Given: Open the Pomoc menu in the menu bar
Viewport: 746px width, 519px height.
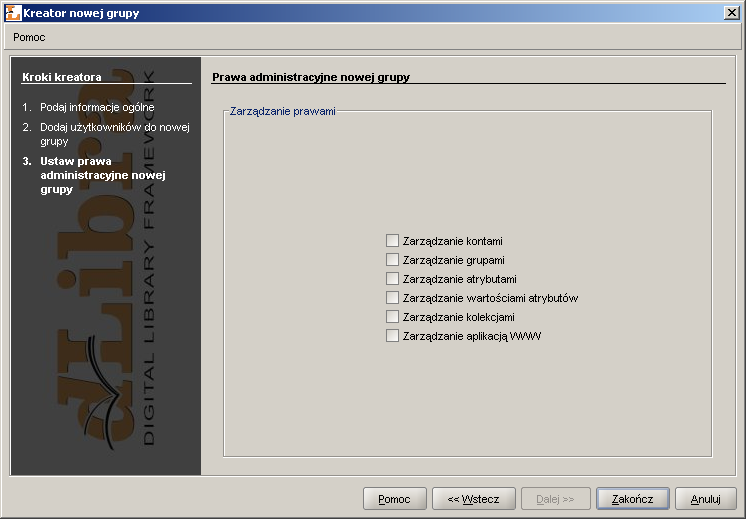Looking at the screenshot, I should pyautogui.click(x=29, y=37).
